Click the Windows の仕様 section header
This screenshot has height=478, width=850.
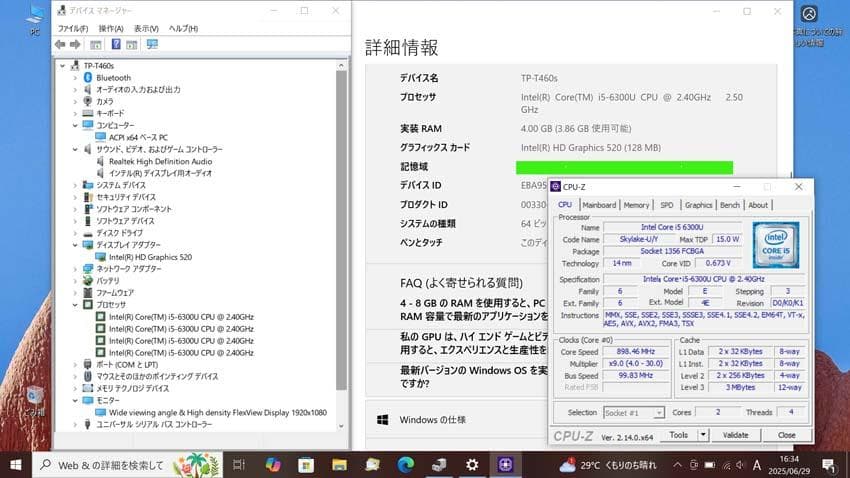pos(433,419)
